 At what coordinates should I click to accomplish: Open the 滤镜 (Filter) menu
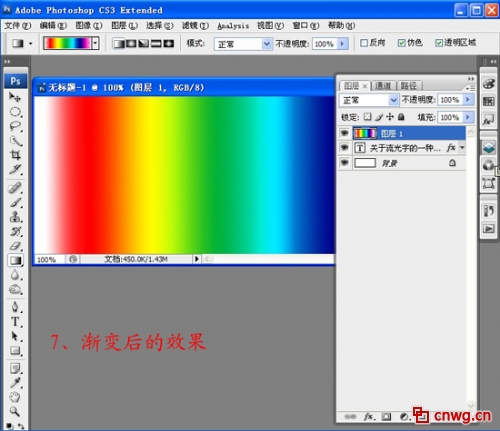pos(195,26)
